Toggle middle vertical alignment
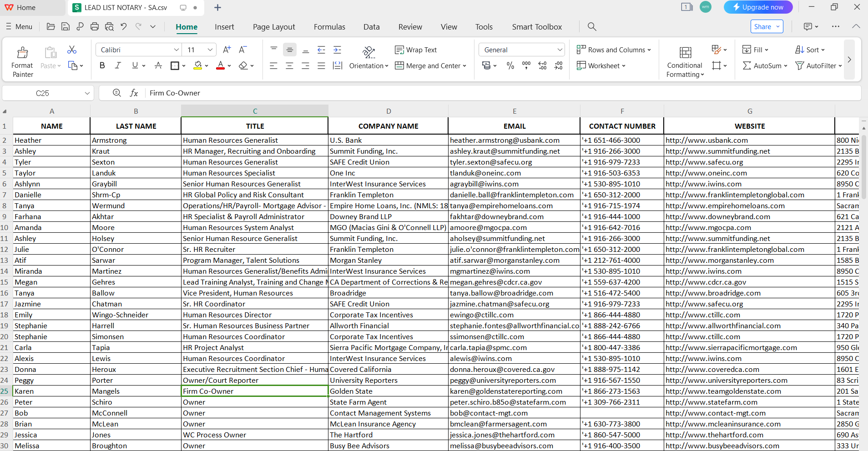This screenshot has width=868, height=451. tap(290, 50)
